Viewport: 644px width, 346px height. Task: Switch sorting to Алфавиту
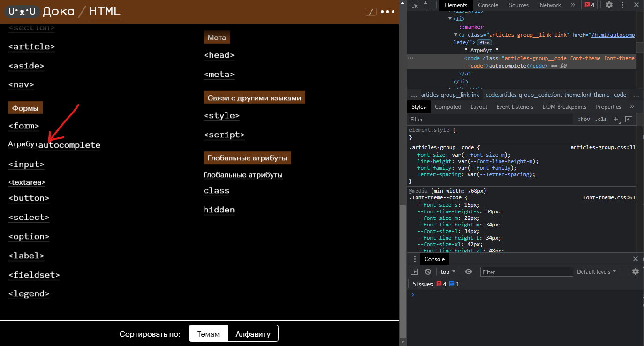click(x=253, y=333)
